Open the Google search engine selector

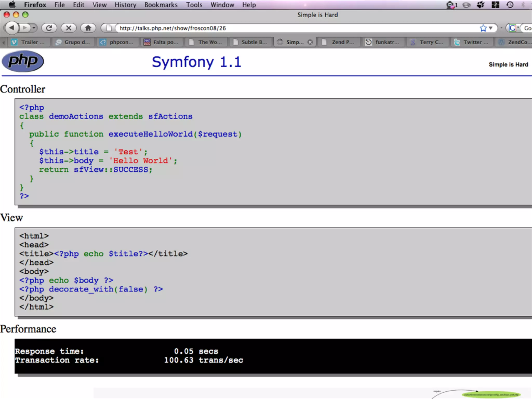pyautogui.click(x=514, y=28)
